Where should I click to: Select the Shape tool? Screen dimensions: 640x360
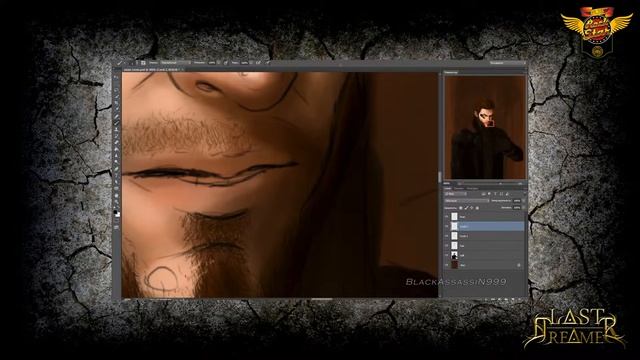pos(116,189)
